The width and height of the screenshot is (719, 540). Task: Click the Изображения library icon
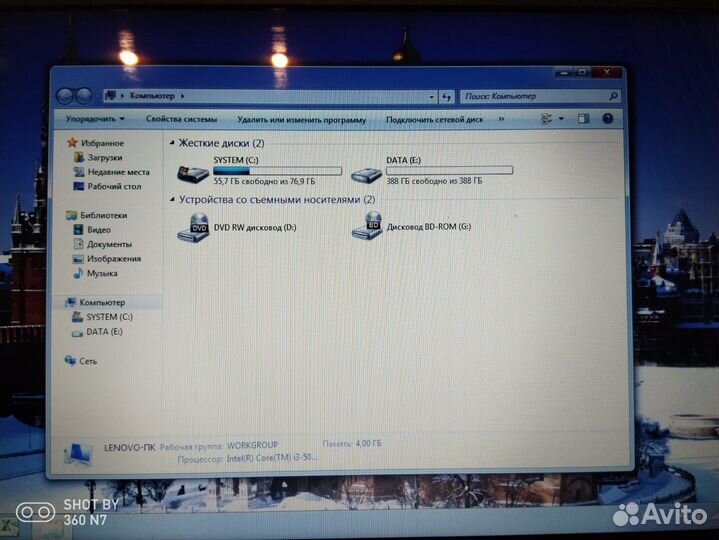(78, 259)
